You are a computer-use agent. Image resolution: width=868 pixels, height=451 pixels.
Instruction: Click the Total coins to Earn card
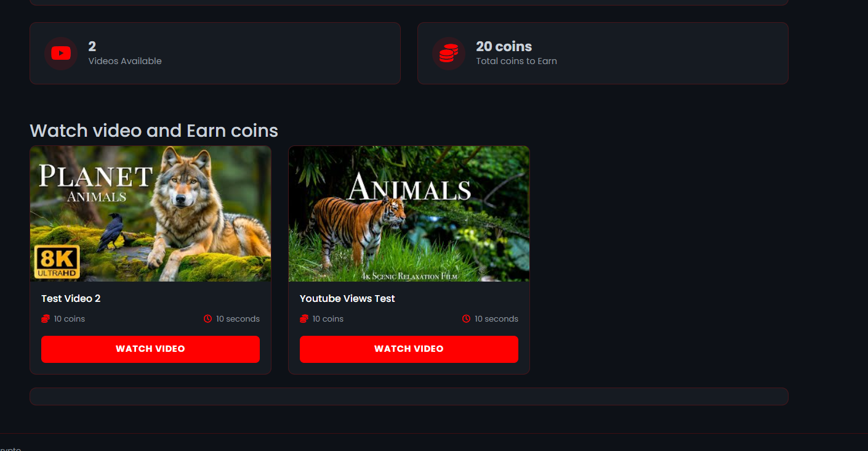point(603,54)
